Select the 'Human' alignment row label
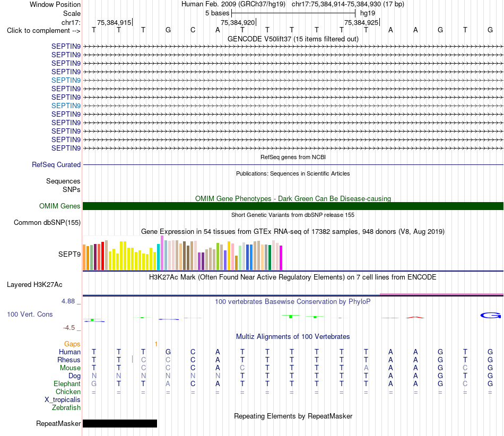 tap(69, 352)
